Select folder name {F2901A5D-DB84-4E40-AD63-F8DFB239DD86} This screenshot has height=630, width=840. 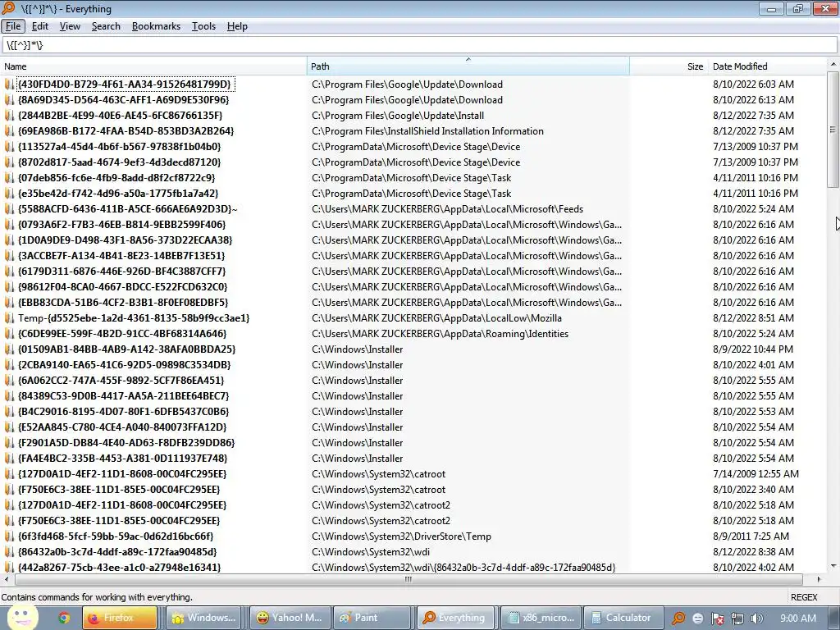[x=126, y=442]
